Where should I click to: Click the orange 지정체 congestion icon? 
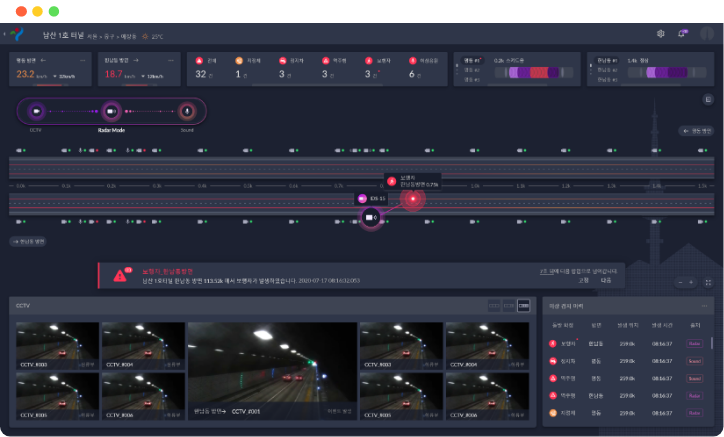point(239,61)
